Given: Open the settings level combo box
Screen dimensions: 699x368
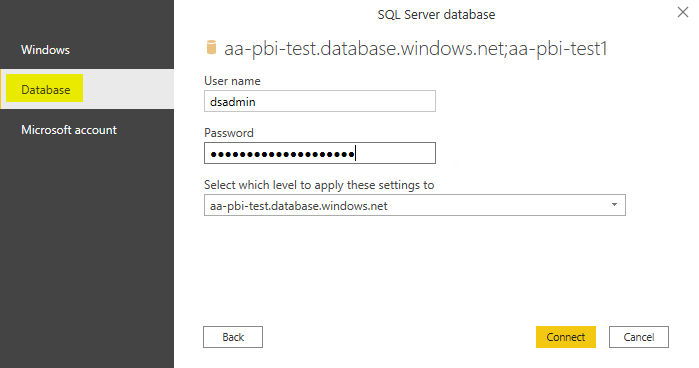Looking at the screenshot, I should pos(415,205).
